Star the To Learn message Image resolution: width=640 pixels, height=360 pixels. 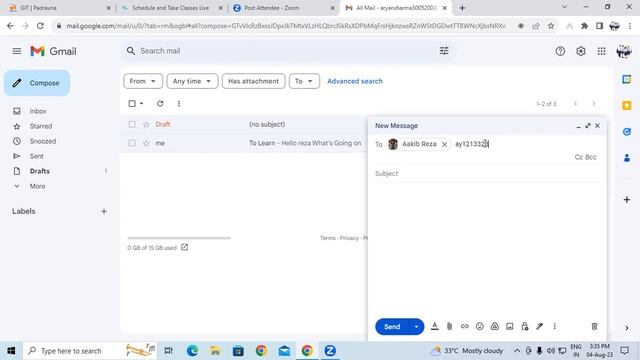coord(146,143)
